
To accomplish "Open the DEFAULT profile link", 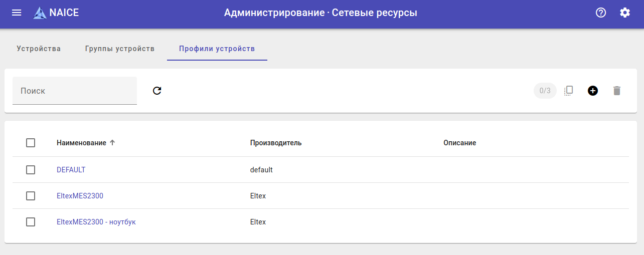I will (x=71, y=170).
